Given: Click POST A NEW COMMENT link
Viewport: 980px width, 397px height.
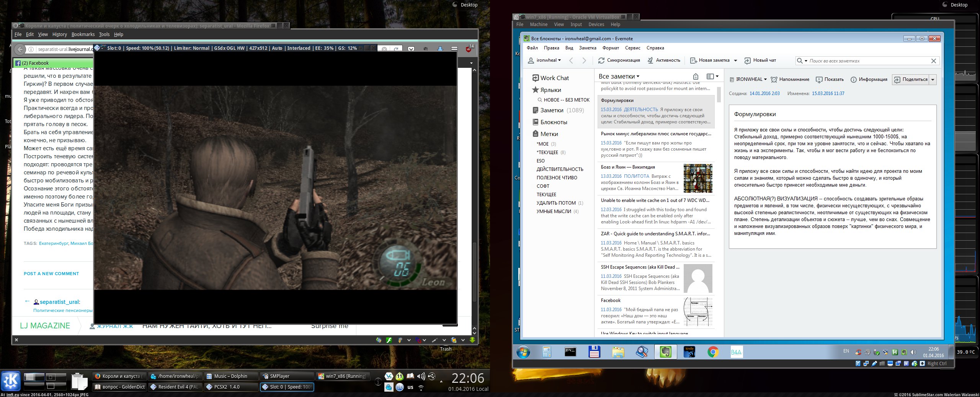Looking at the screenshot, I should [x=51, y=274].
